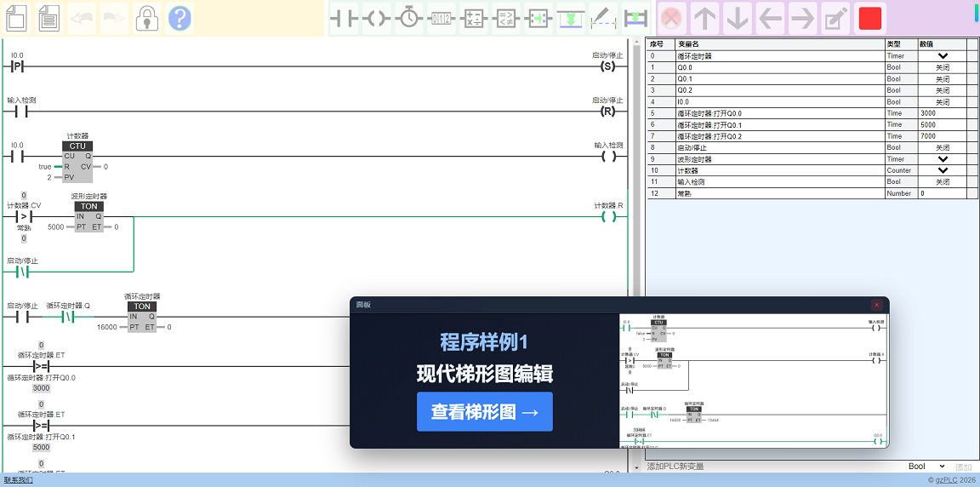The image size is (980, 487).
Task: Toggle Q0.2 value 关闭 in variable table
Action: [x=943, y=90]
